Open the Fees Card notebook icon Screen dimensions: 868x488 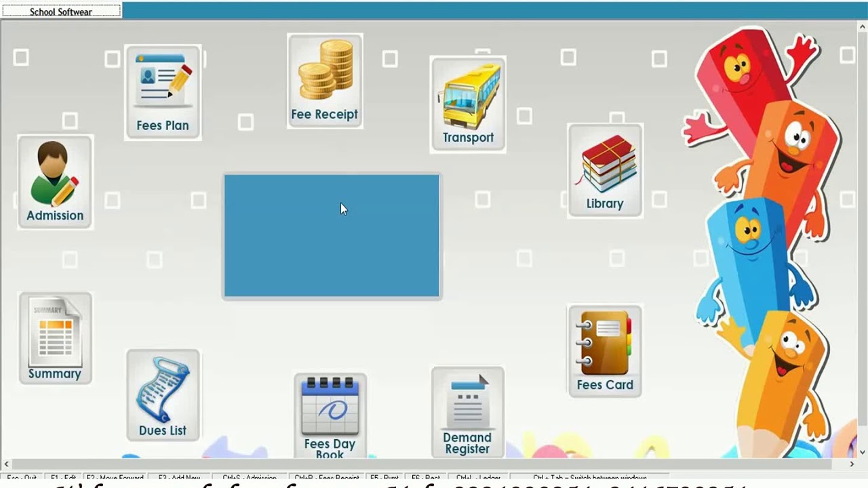(605, 350)
